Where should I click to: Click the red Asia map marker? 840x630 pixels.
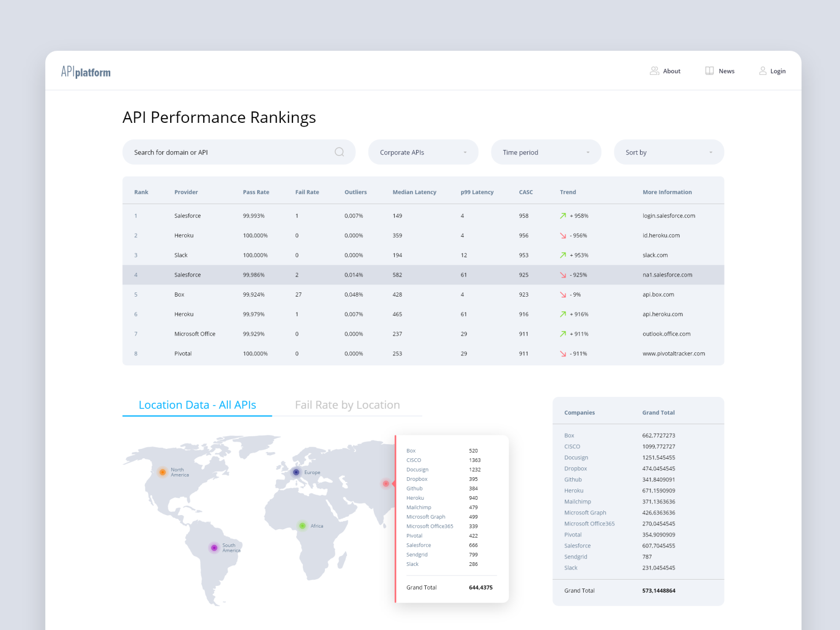pyautogui.click(x=386, y=484)
